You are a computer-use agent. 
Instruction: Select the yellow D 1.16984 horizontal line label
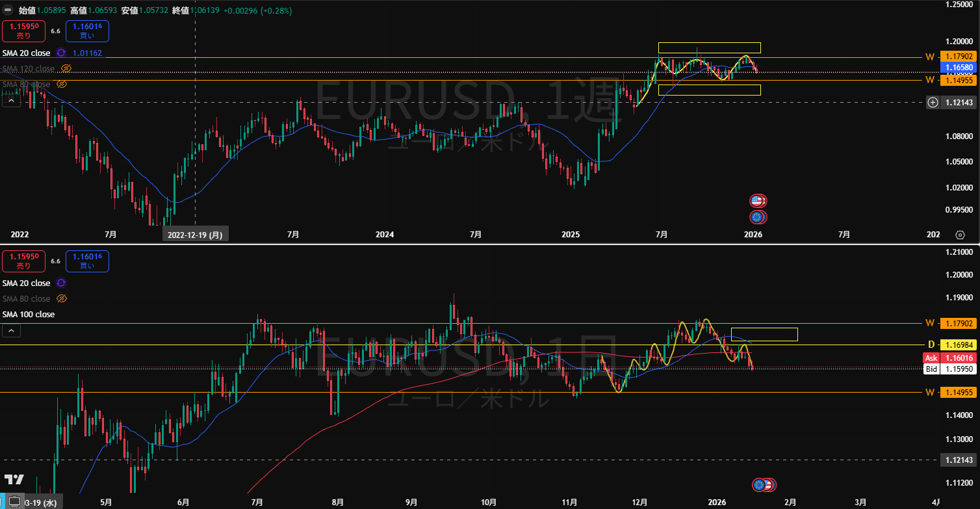pyautogui.click(x=953, y=345)
